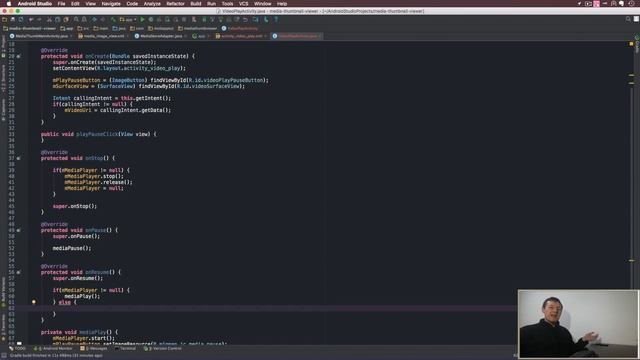The image size is (640, 360).
Task: Click the playPauseClick method name
Action: (97, 134)
